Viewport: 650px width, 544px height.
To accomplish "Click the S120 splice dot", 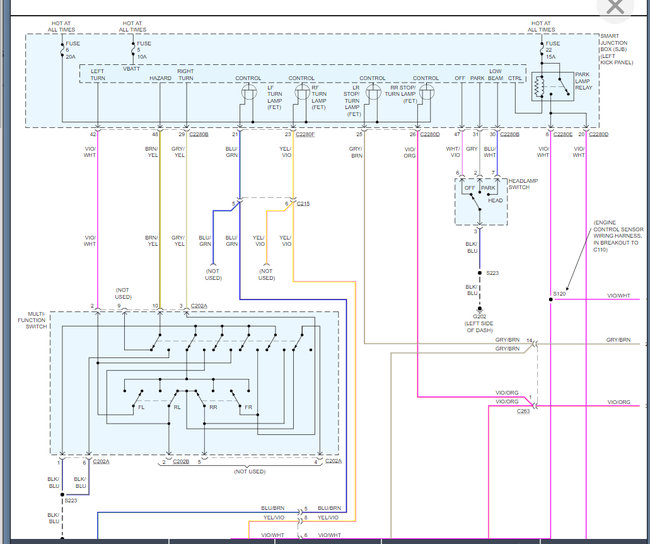I will point(551,299).
